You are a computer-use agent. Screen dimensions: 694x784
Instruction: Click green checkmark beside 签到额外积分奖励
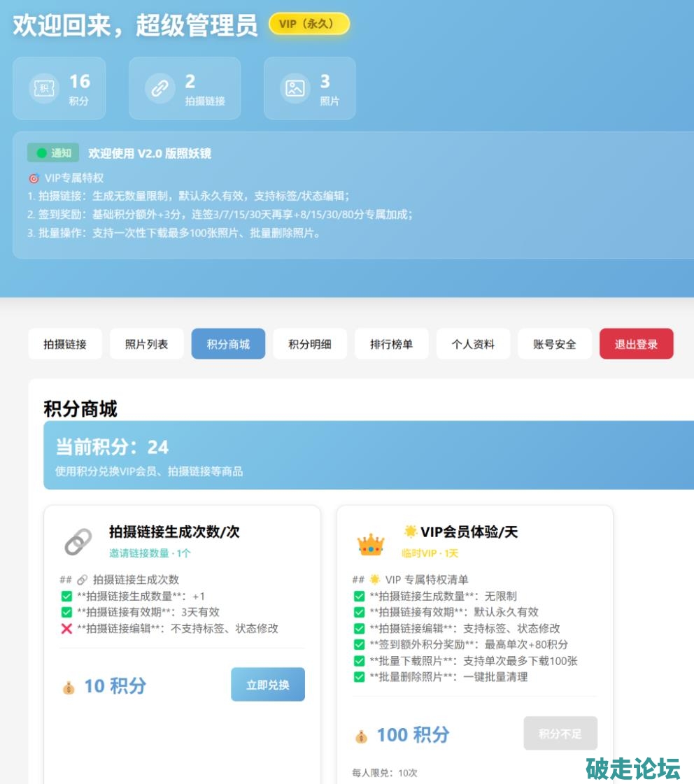tap(359, 645)
